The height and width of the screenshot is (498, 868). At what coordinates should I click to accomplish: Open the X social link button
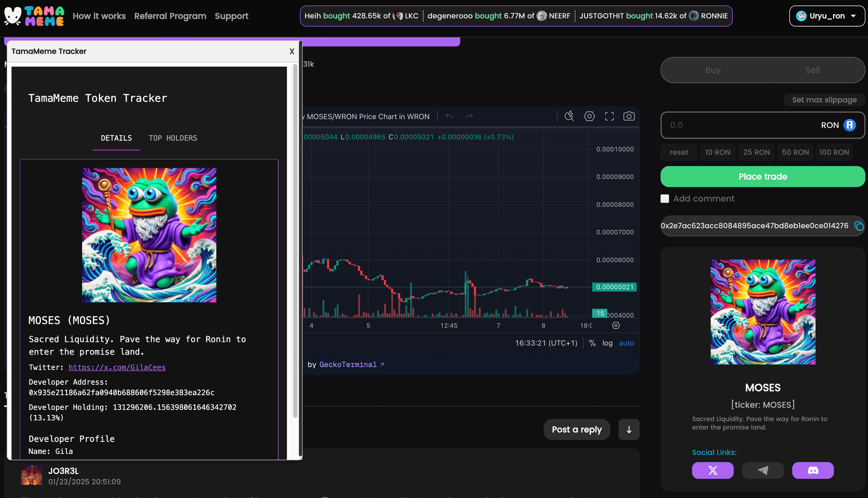pyautogui.click(x=712, y=470)
